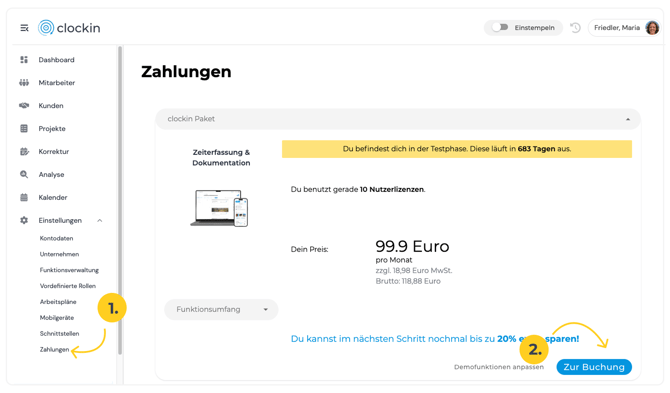Open Funktionsverwaltung settings

coord(69,270)
